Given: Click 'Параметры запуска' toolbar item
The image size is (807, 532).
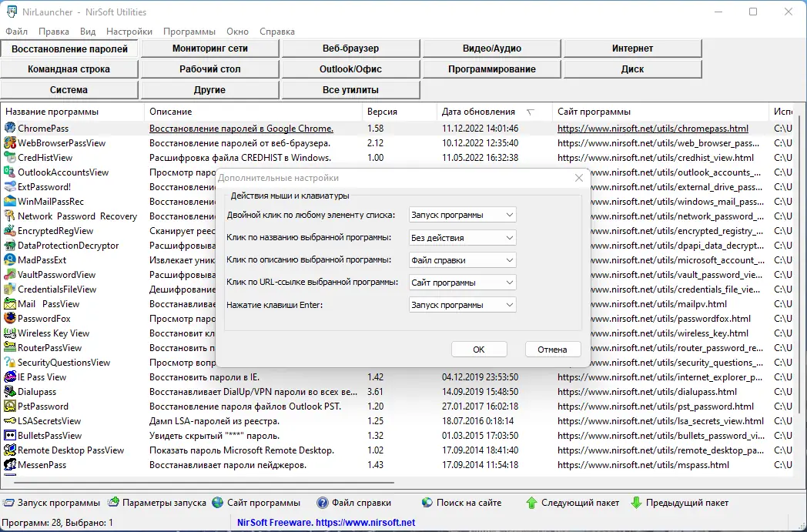Looking at the screenshot, I should (157, 503).
